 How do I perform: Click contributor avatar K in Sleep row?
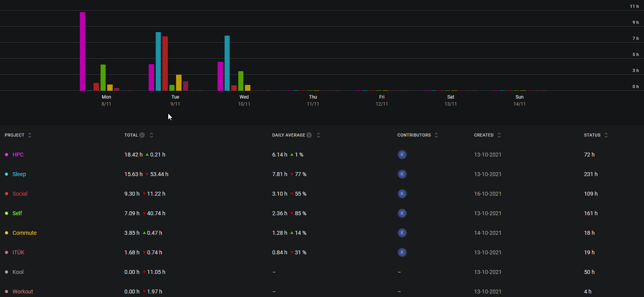tap(402, 174)
